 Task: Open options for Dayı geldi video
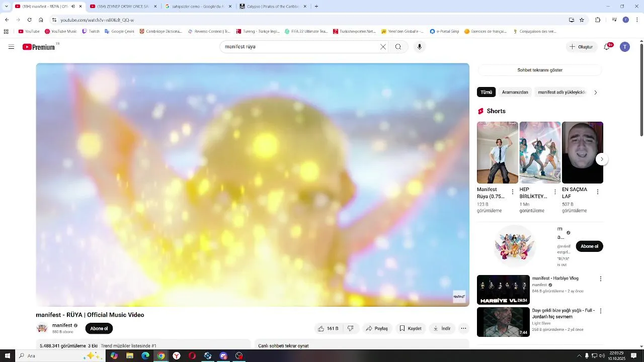(600, 311)
